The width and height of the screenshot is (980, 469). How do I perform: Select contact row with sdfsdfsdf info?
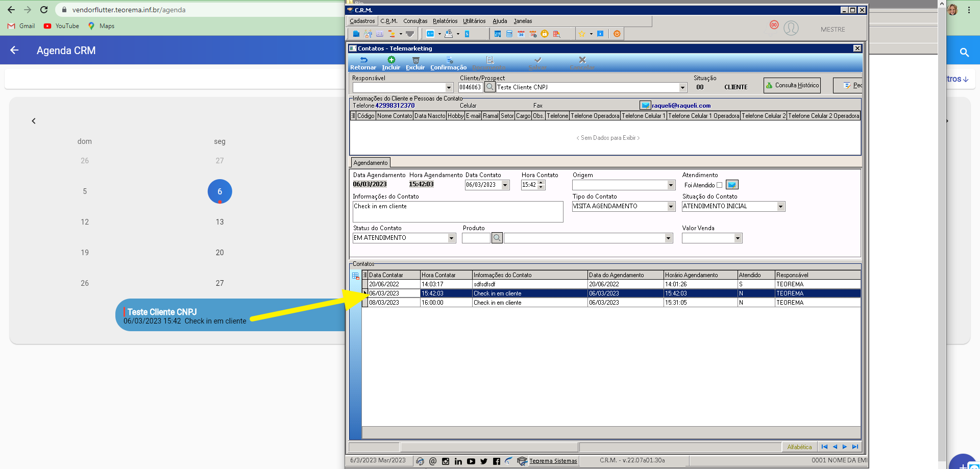tap(614, 284)
